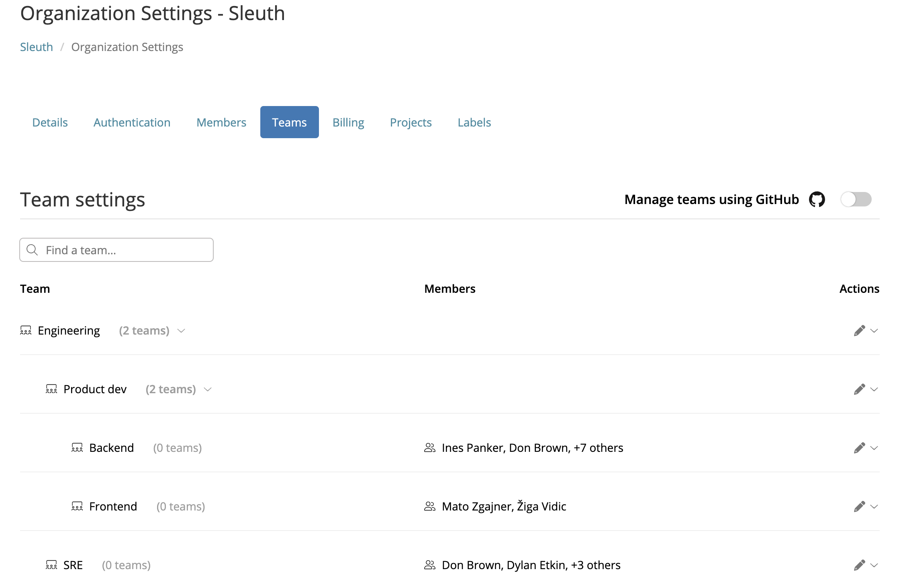Edit the SRE team with pencil icon

[859, 565]
